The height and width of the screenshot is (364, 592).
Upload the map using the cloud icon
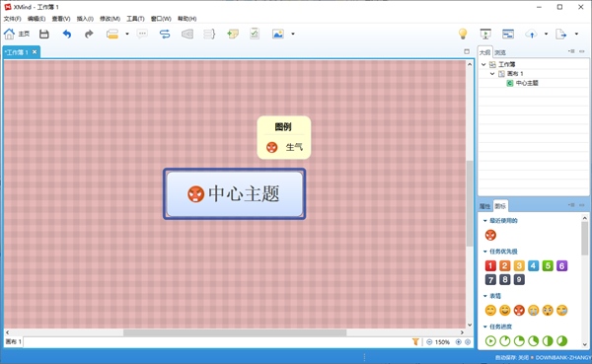(531, 34)
